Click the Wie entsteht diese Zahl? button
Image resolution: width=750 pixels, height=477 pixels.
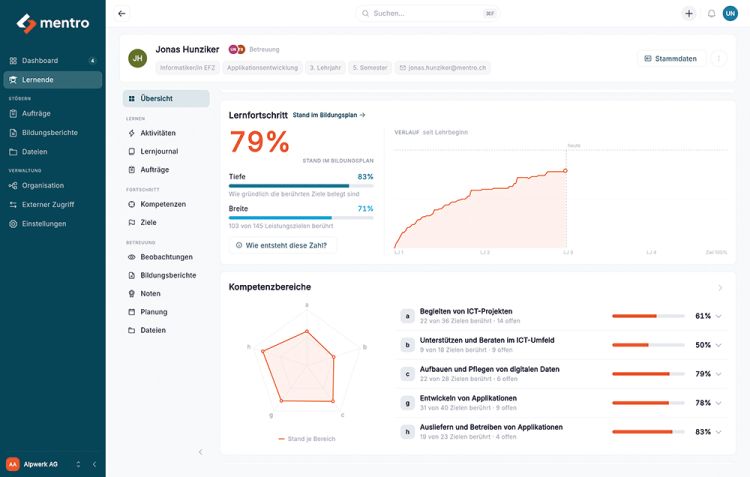tap(282, 245)
